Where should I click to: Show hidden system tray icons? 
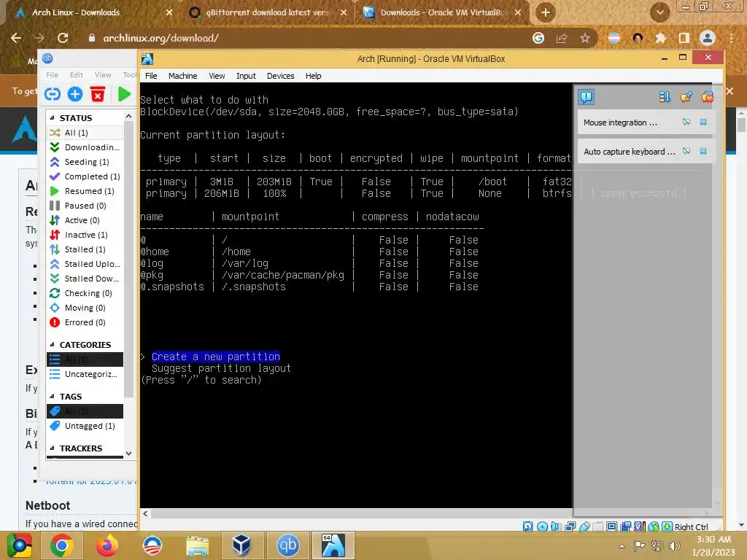(622, 546)
